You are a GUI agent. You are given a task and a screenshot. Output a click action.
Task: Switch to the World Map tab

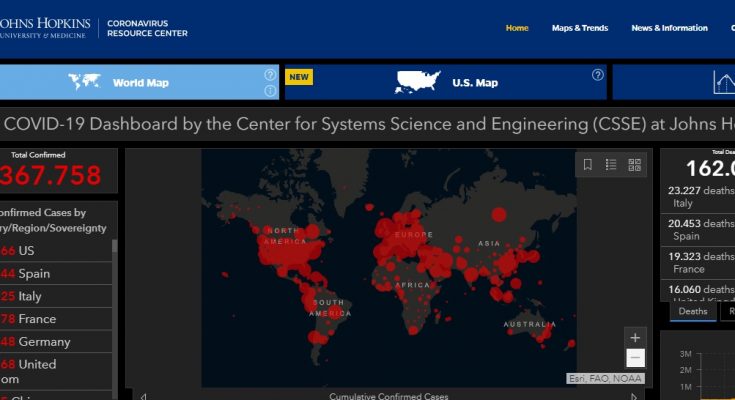coord(139,82)
